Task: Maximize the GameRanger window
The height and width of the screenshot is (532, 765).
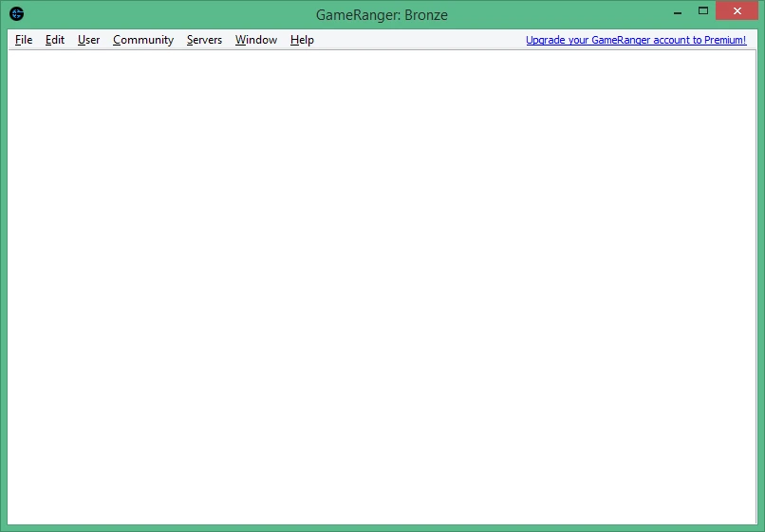Action: click(703, 10)
